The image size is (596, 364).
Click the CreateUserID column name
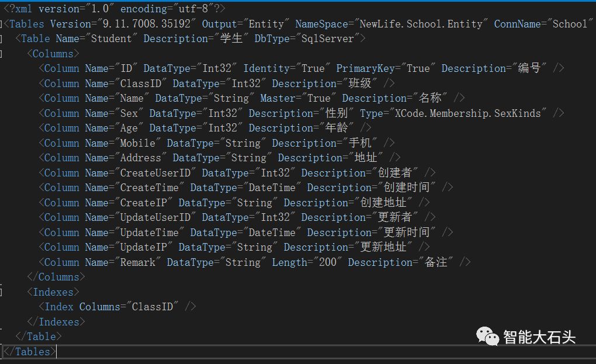tap(158, 173)
